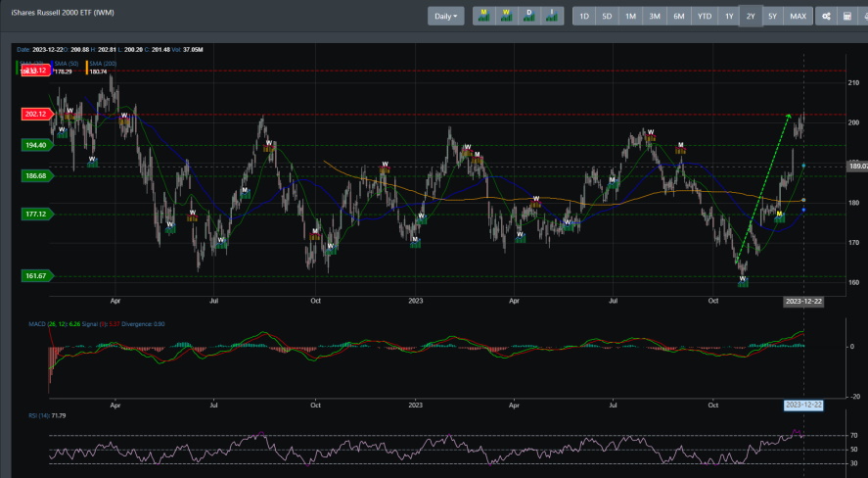Select the monthly (M) chart bars icon
The width and height of the screenshot is (868, 478).
(483, 16)
